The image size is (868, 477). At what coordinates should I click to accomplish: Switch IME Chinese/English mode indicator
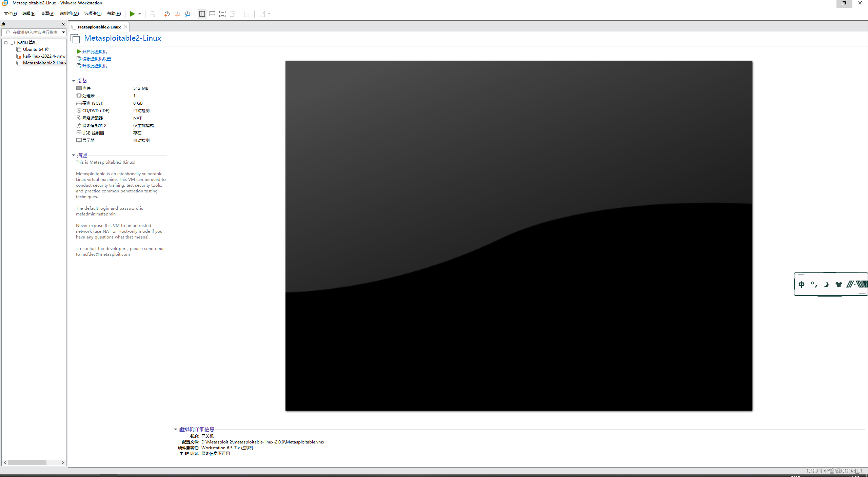pos(802,285)
